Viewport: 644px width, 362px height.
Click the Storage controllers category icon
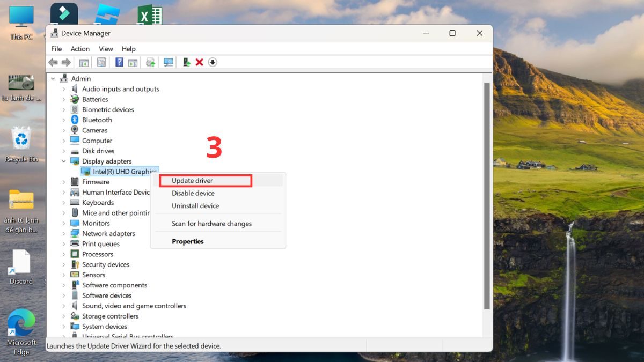point(75,316)
